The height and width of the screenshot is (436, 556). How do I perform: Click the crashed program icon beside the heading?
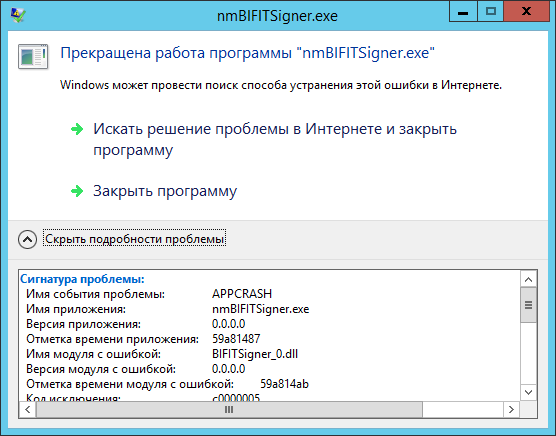[33, 56]
